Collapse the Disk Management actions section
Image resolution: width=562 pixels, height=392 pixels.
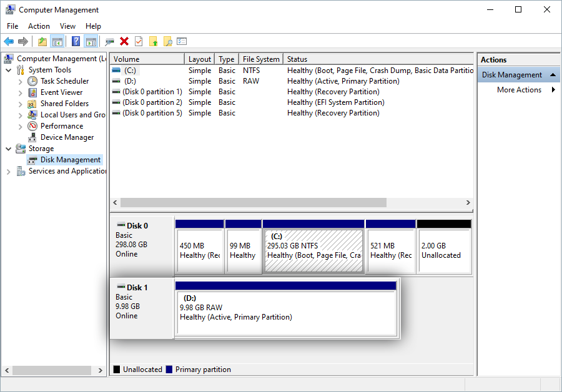pyautogui.click(x=553, y=75)
